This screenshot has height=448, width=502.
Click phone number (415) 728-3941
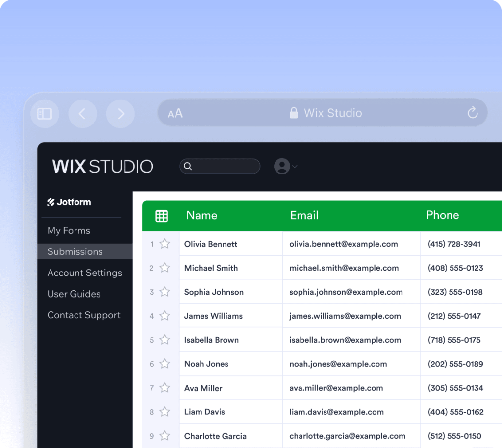pos(454,244)
